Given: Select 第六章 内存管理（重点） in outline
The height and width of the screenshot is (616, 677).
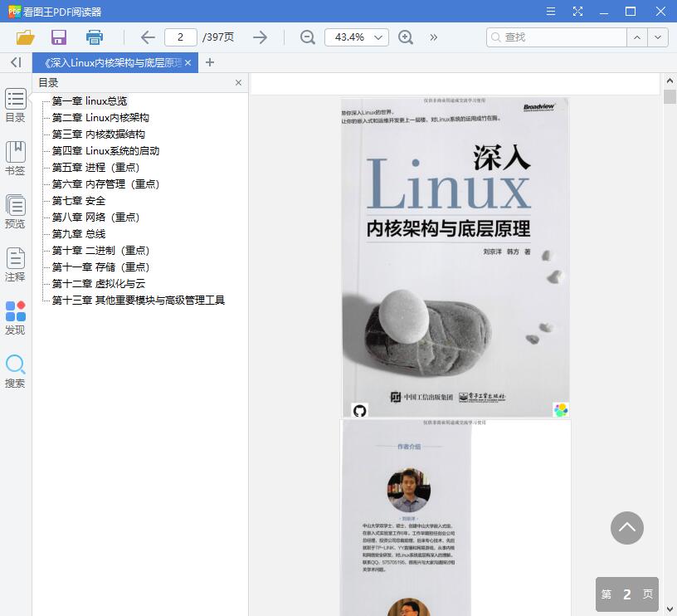Looking at the screenshot, I should coord(105,184).
